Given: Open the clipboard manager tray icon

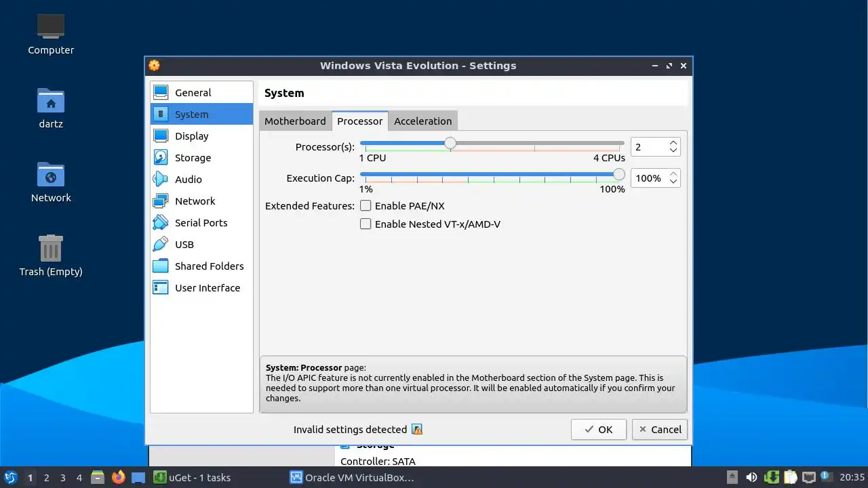Looking at the screenshot, I should point(789,477).
